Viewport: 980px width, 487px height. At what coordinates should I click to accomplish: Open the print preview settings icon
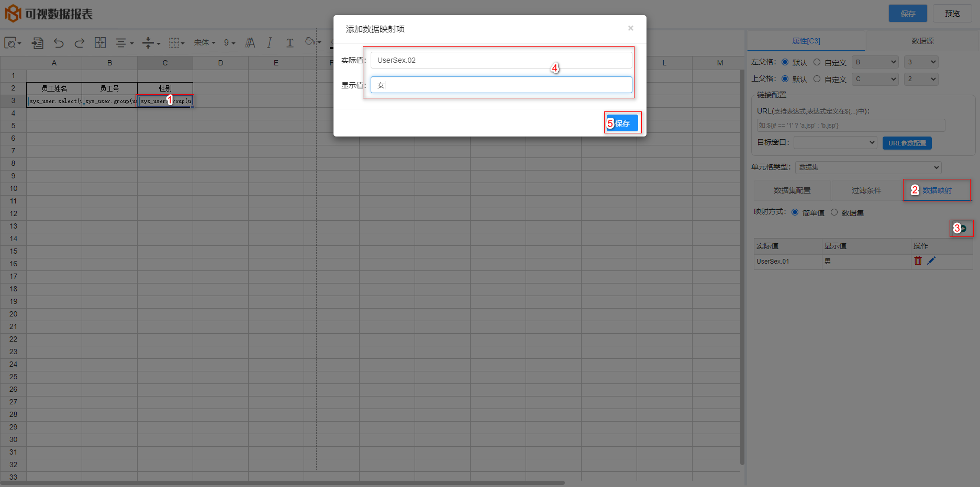[12, 43]
